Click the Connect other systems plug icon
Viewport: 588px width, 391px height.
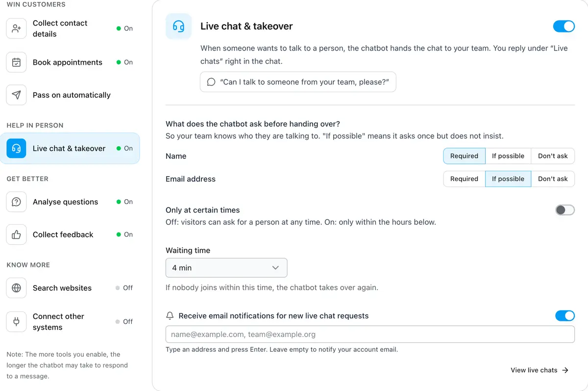[x=16, y=322]
